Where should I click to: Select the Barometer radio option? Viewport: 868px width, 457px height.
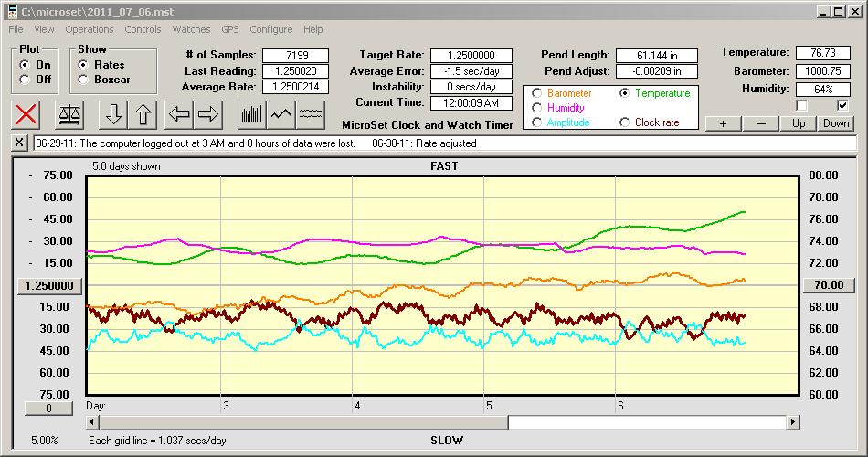click(x=536, y=93)
